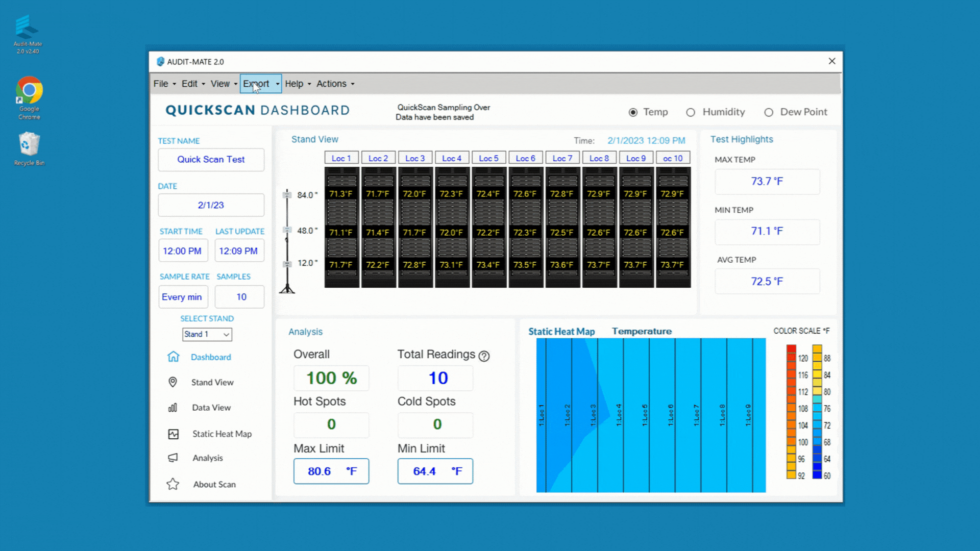Click the Samples count field
980x551 pixels.
pyautogui.click(x=239, y=297)
